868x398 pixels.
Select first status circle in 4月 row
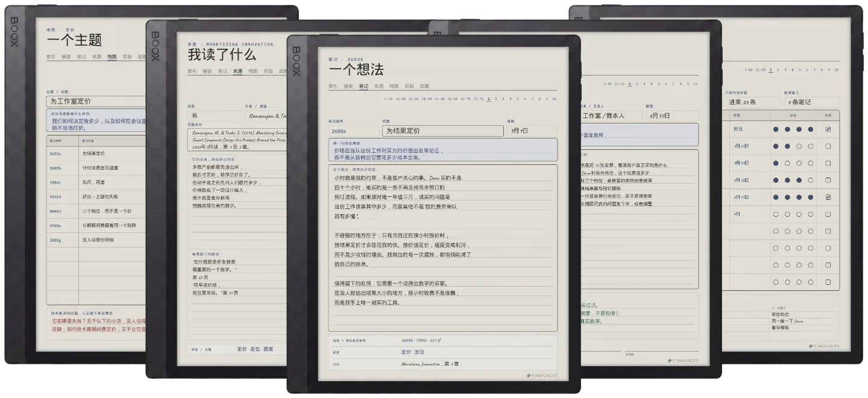776,214
